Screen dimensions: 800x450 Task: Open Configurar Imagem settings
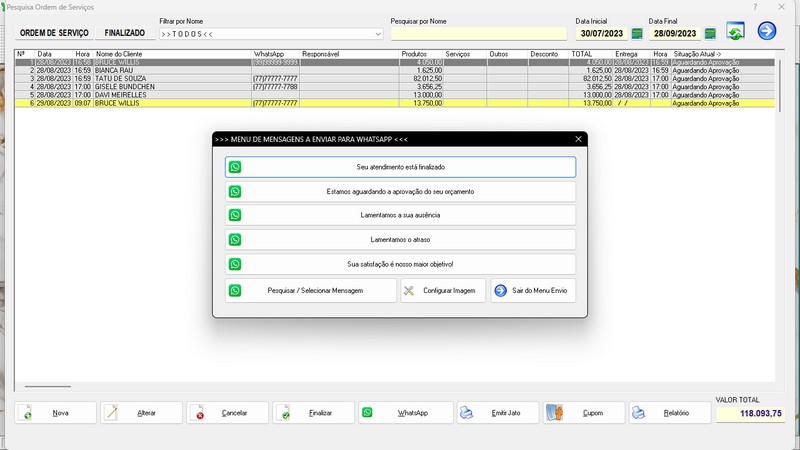point(443,291)
